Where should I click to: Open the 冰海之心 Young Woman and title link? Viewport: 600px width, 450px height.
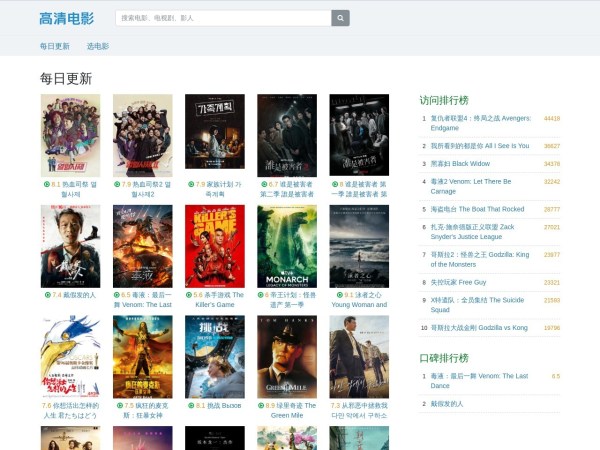coord(360,299)
